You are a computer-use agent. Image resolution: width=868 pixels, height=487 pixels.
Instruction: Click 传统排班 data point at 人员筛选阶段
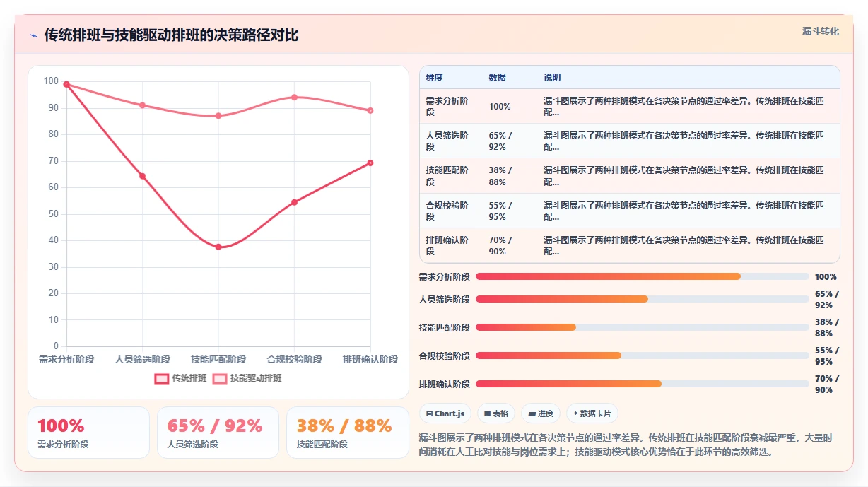point(142,176)
